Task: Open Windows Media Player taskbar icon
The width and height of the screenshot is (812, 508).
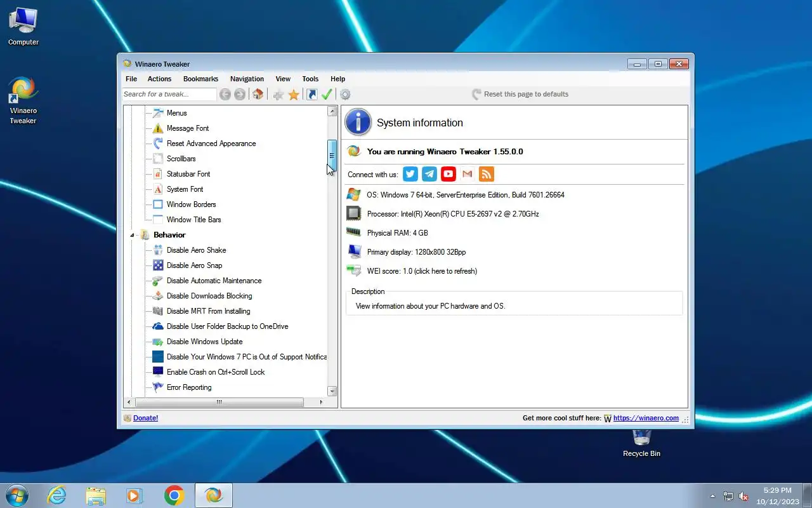Action: [134, 495]
